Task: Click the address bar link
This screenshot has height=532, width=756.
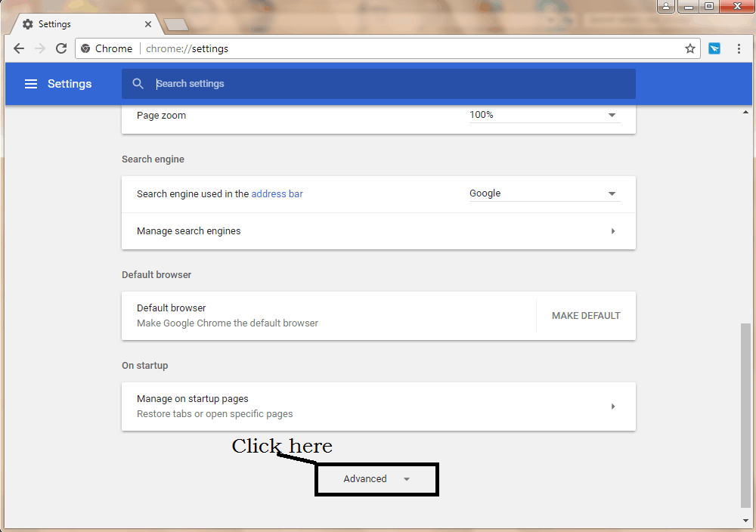Action: (x=277, y=193)
